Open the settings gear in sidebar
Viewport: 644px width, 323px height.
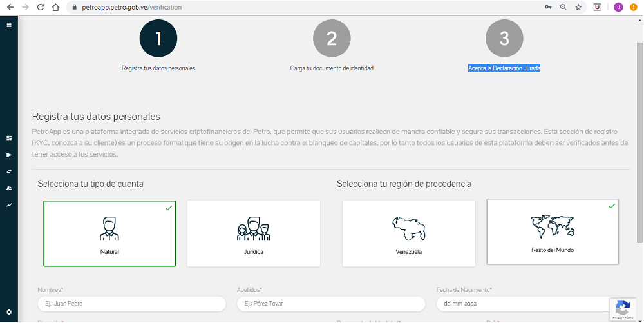pos(9,312)
